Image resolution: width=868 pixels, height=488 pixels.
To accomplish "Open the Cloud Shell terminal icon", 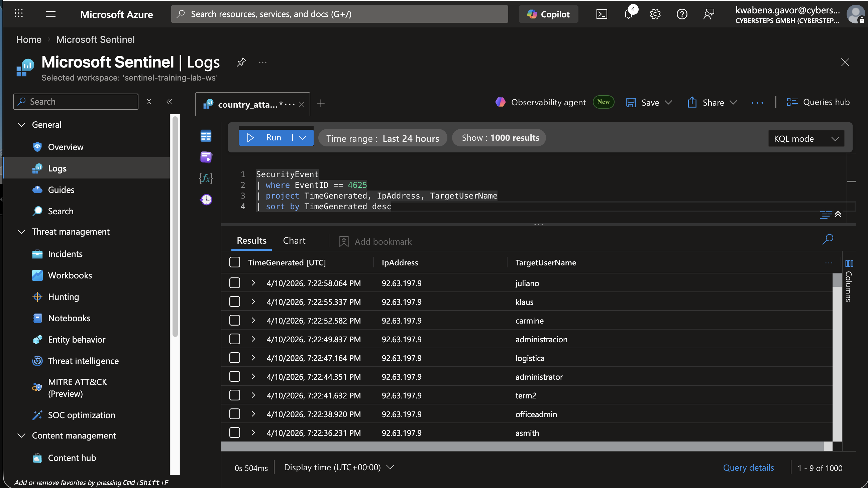I will [602, 14].
